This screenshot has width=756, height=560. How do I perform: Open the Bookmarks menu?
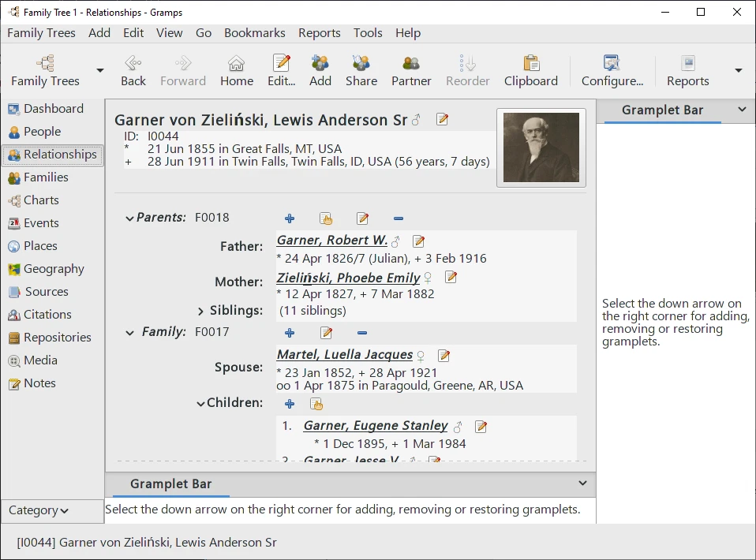click(254, 32)
